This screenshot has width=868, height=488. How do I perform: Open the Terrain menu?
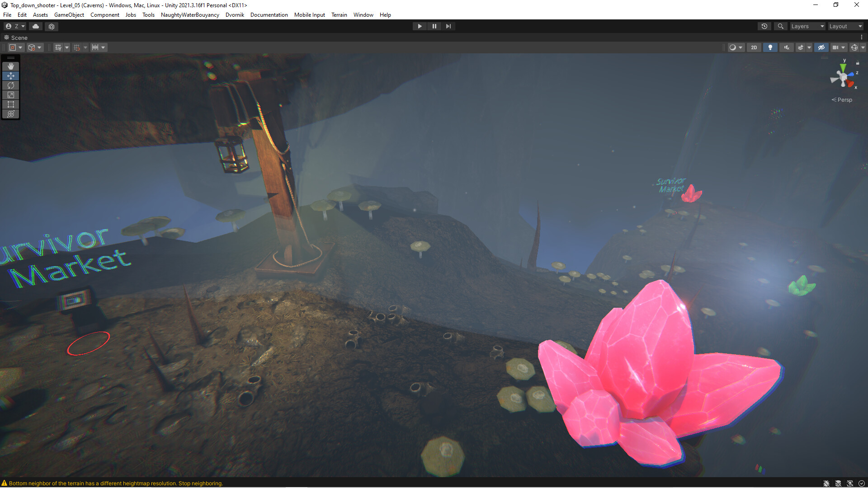[339, 15]
